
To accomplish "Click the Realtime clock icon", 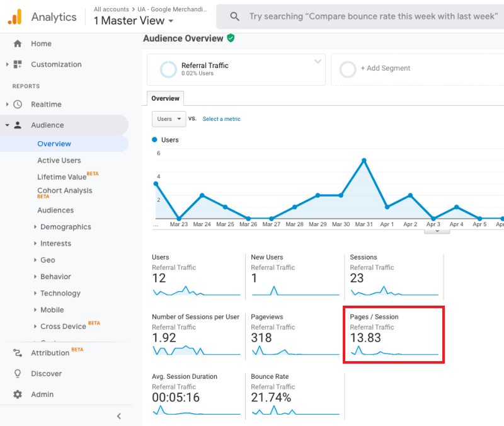I will (18, 105).
